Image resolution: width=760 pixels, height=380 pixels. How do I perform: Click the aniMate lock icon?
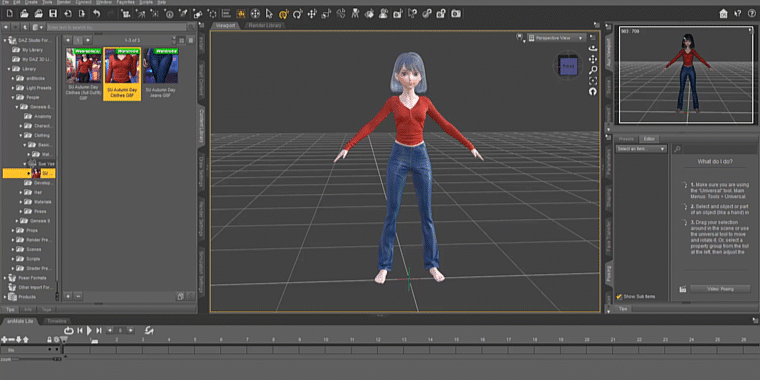[49, 340]
